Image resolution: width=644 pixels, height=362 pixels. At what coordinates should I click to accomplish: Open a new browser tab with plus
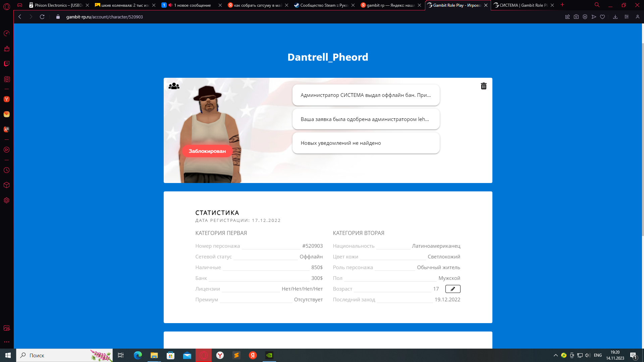coord(562,5)
